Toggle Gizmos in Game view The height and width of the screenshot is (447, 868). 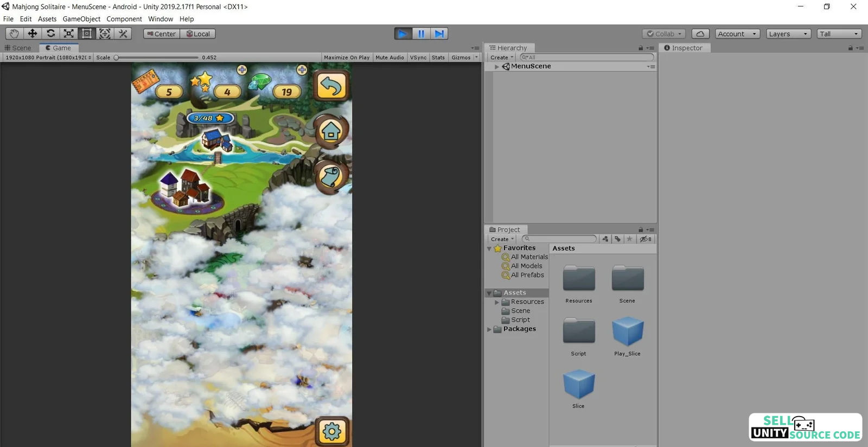(x=461, y=58)
